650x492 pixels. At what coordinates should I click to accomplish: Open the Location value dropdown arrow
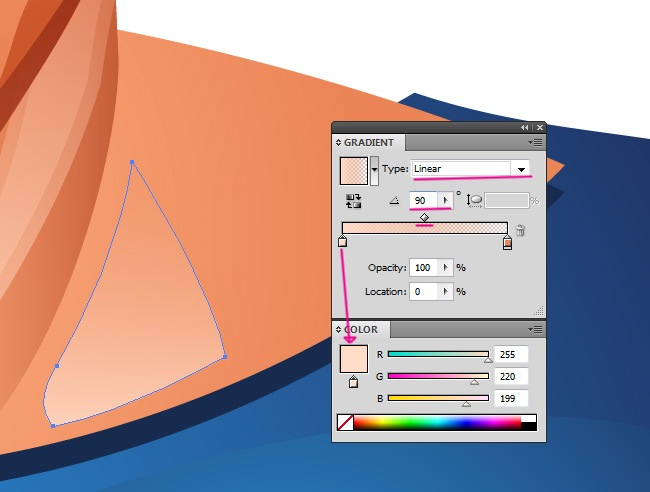(446, 292)
